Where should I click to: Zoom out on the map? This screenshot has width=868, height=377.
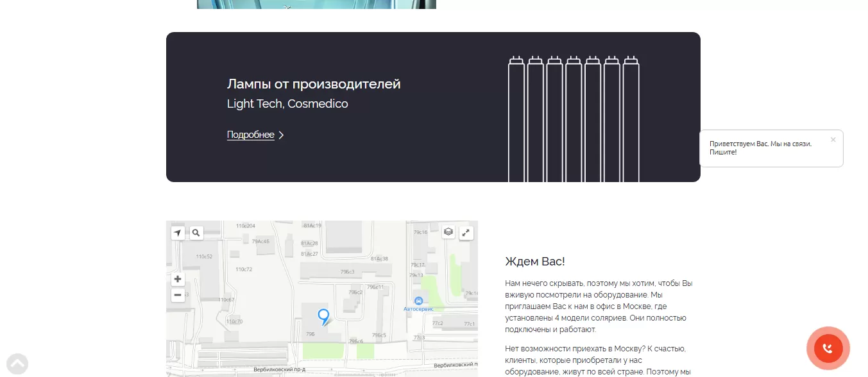tap(178, 295)
